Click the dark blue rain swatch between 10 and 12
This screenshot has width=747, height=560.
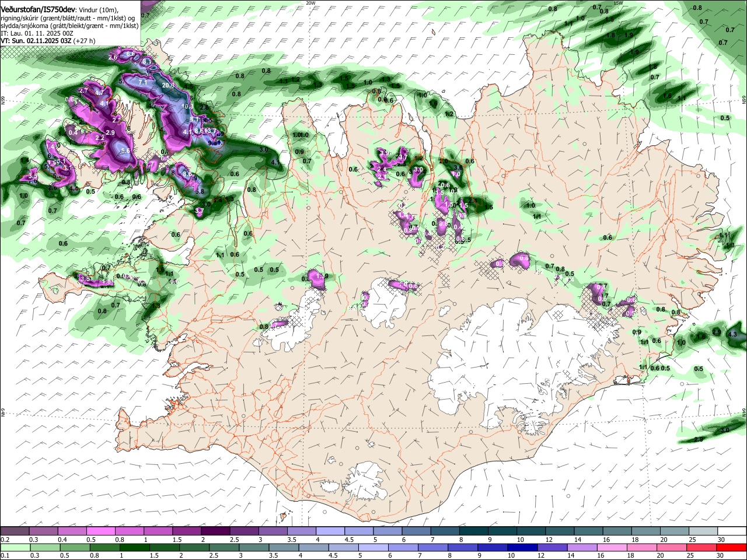[521, 548]
